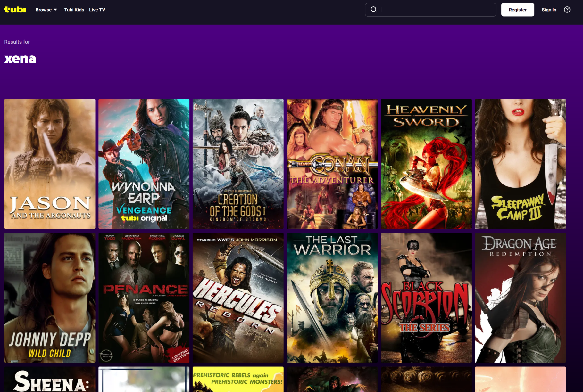Viewport: 583px width, 392px height.
Task: Open the Prehistoric Rebels yellow poster
Action: (238, 380)
